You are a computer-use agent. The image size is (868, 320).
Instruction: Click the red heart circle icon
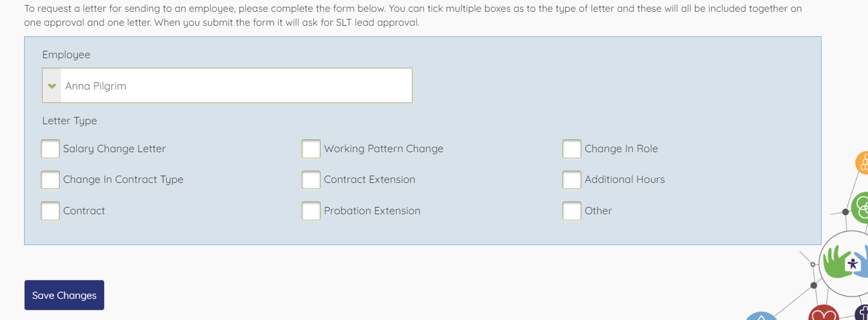(x=824, y=314)
